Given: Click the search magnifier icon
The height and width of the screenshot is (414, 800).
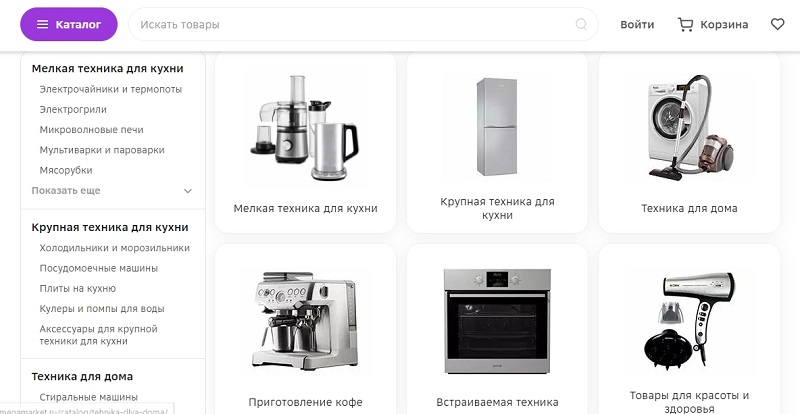Looking at the screenshot, I should click(581, 24).
